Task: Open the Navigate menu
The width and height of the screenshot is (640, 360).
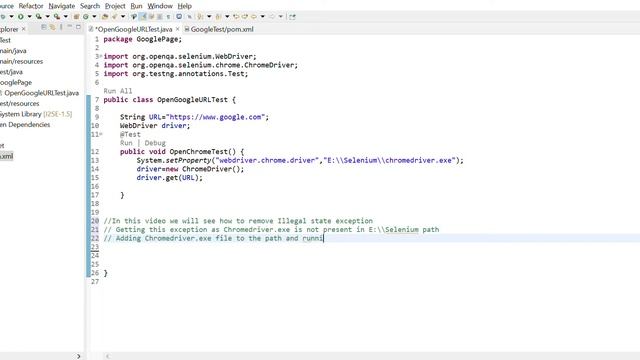Action: coord(62,6)
